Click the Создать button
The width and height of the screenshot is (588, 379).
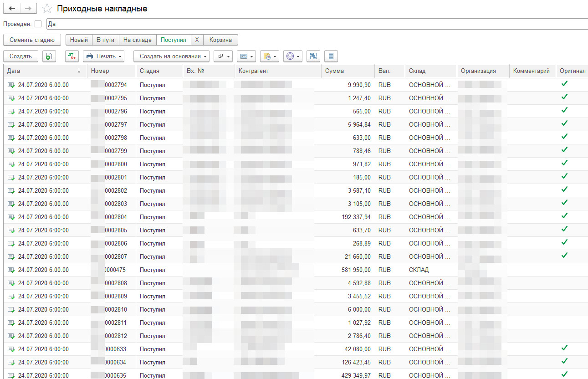click(21, 56)
